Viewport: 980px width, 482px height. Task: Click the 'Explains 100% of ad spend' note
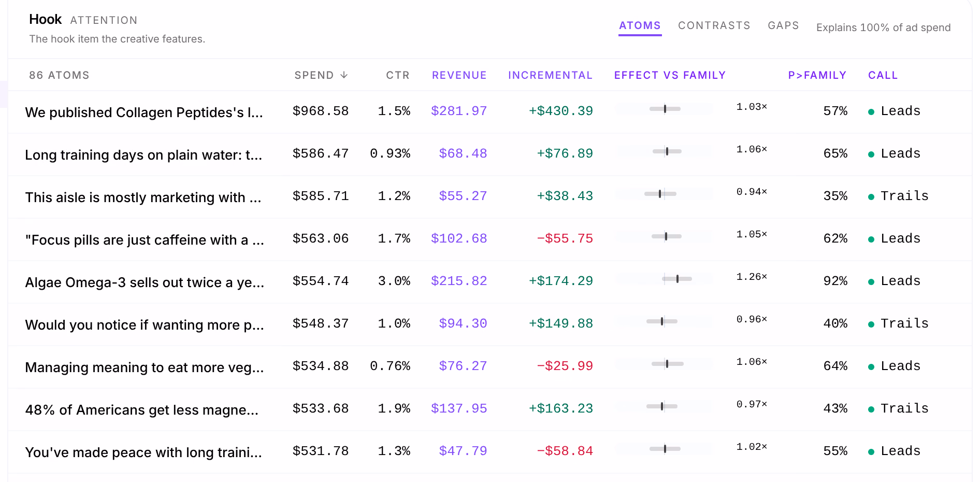pos(883,27)
